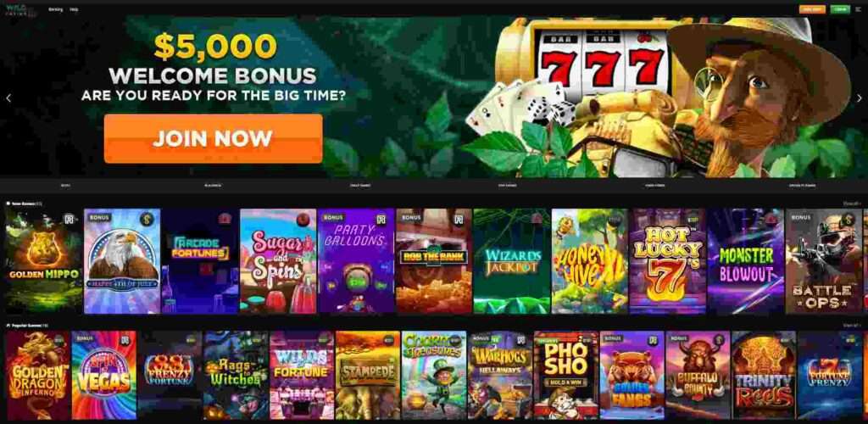Launch the Pho Sho game thumbnail
The width and height of the screenshot is (868, 424).
[x=565, y=376]
